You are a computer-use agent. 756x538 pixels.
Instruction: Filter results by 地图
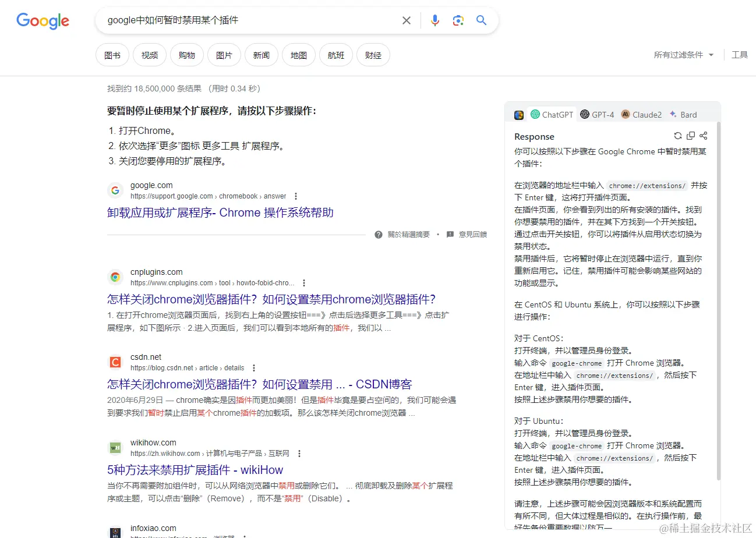pyautogui.click(x=299, y=55)
